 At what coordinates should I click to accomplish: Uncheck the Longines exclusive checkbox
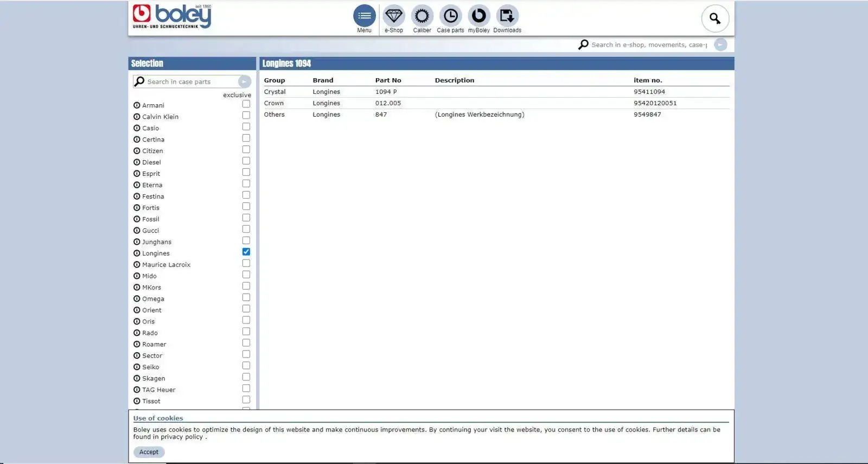click(246, 252)
